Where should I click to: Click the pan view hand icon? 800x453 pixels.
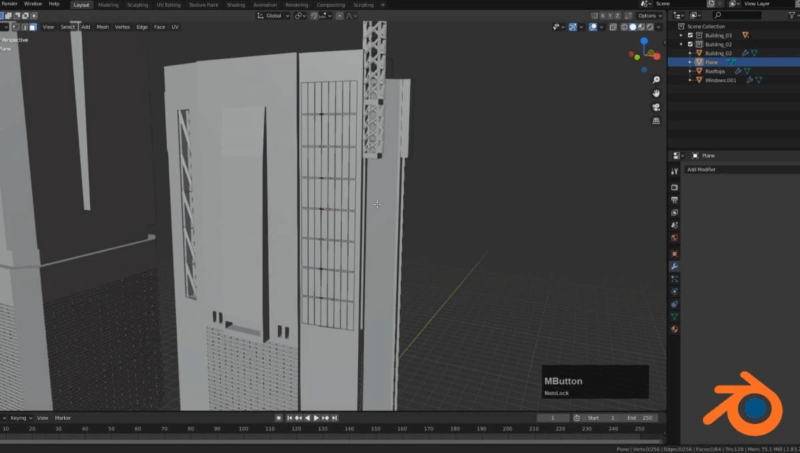656,92
